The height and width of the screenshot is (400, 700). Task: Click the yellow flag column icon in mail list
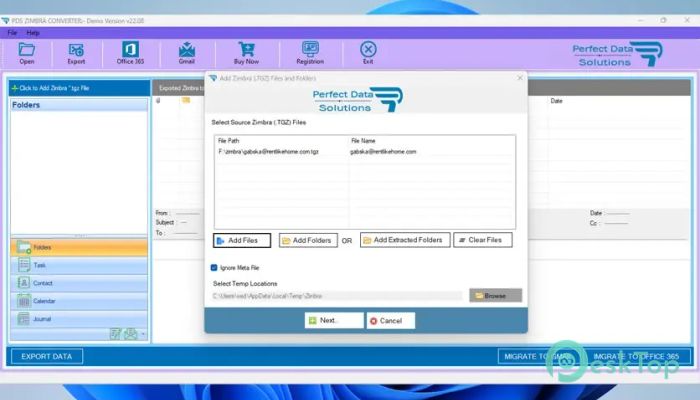click(186, 100)
